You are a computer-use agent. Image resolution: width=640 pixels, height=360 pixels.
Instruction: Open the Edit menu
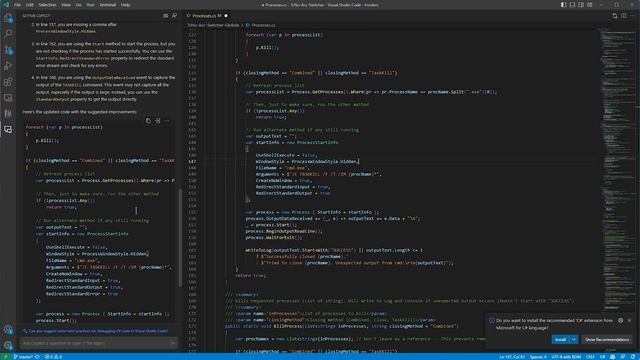[30, 5]
